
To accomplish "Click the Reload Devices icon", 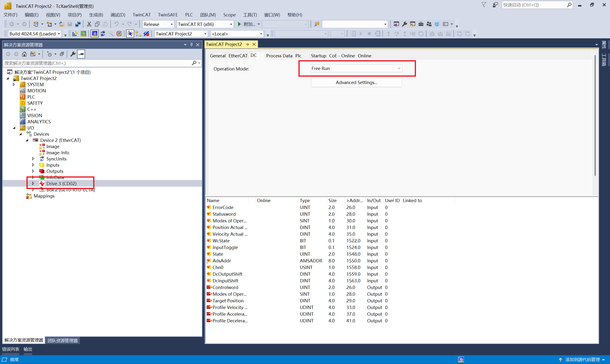I will click(x=103, y=34).
